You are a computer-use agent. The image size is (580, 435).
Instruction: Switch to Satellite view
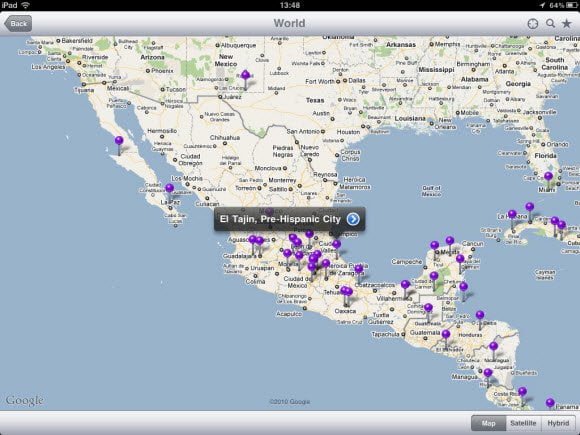(523, 423)
